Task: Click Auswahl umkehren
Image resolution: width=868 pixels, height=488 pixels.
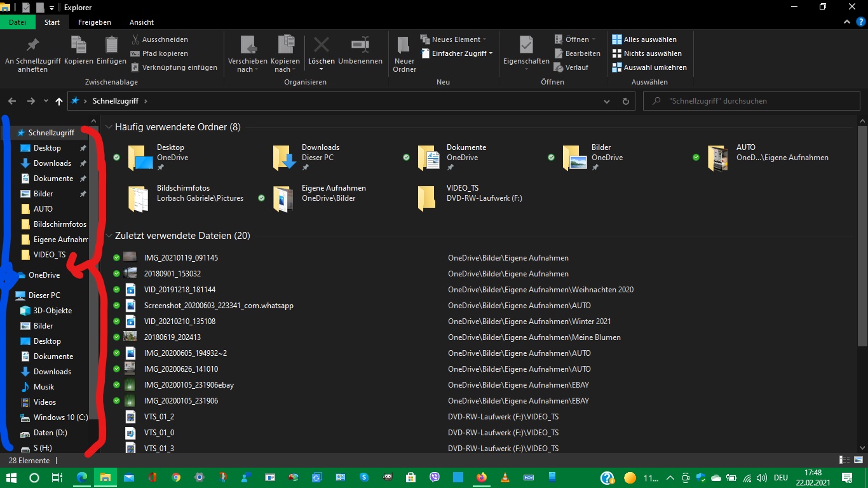Action: click(649, 67)
